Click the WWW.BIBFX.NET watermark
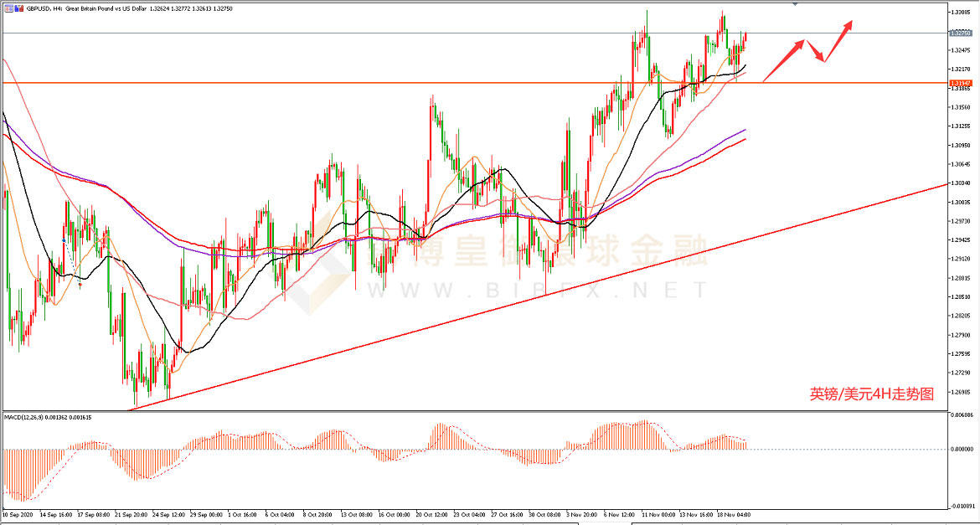 [x=536, y=291]
